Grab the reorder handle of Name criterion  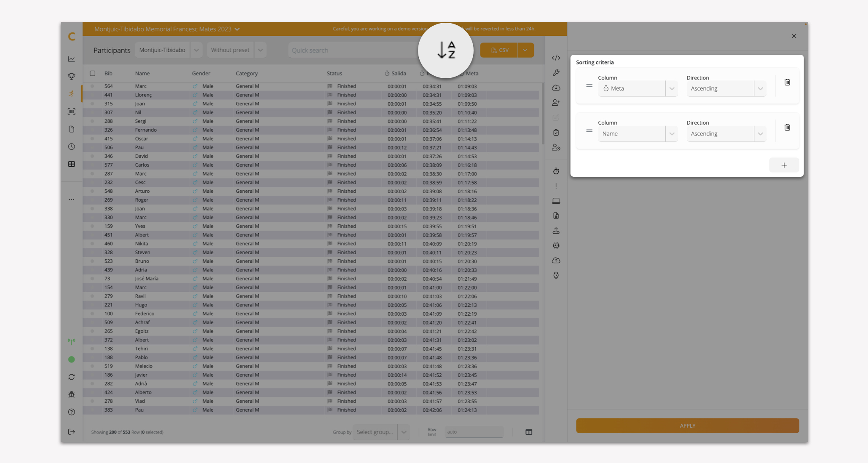[x=589, y=131]
